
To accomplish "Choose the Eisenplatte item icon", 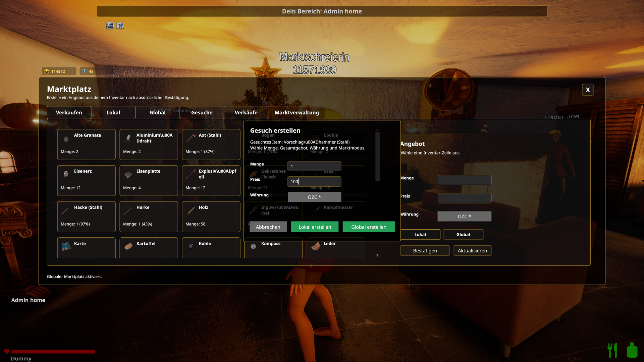I will [128, 174].
